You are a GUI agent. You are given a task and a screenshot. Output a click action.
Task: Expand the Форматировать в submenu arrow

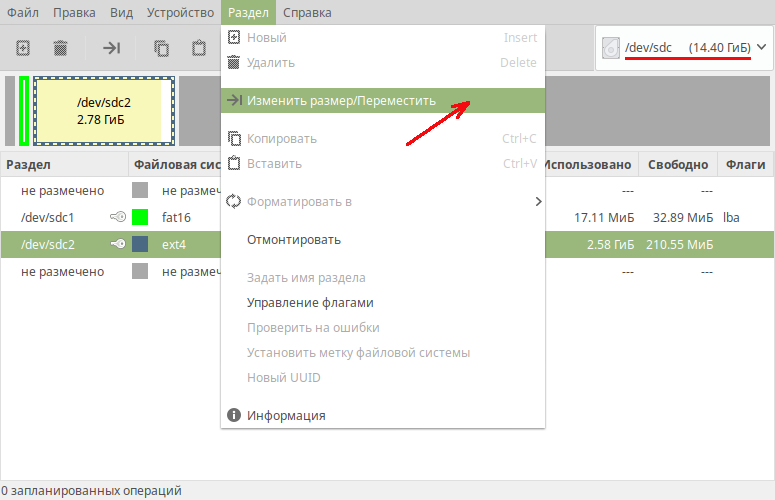point(538,202)
